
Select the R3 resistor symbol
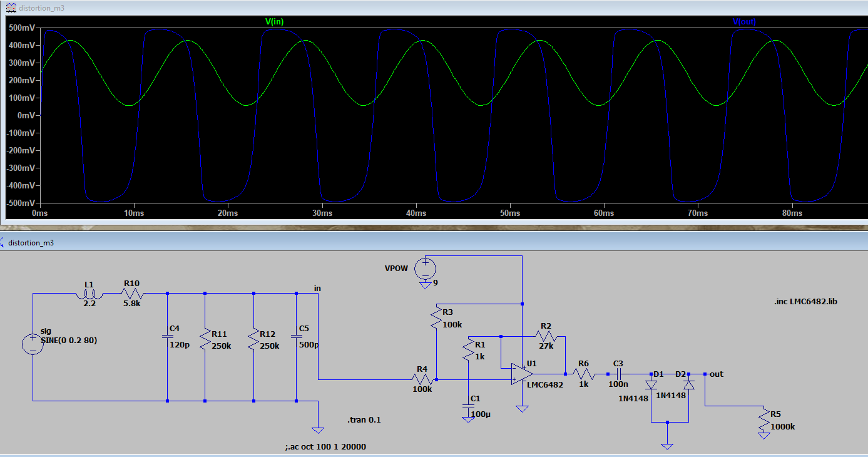[x=436, y=317]
